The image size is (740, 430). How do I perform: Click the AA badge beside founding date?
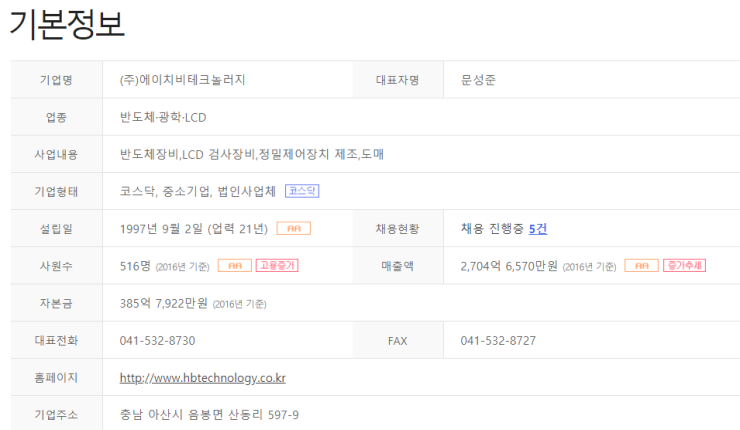294,228
